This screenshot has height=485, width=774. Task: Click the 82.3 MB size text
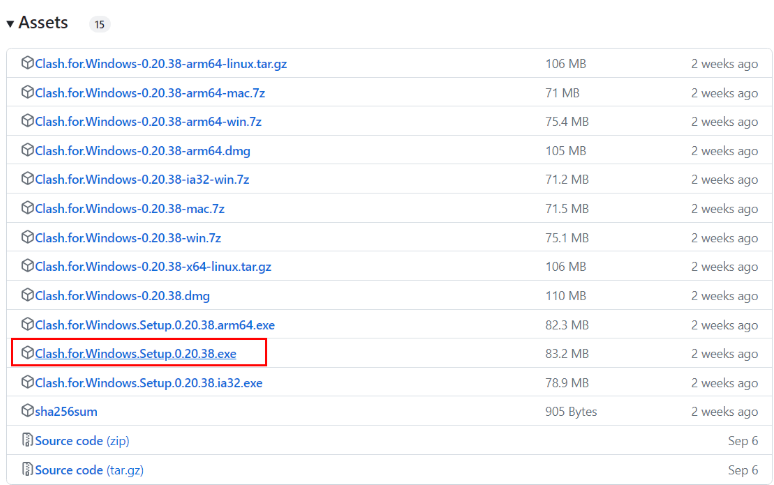(567, 325)
